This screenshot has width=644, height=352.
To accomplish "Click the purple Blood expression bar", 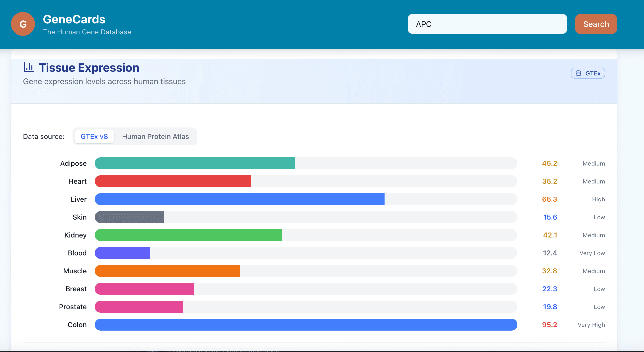I will tap(122, 253).
